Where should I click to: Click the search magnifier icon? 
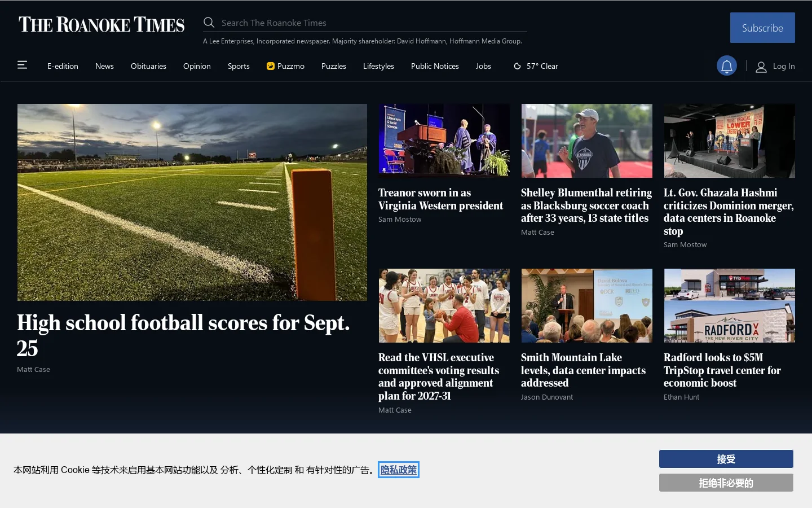[x=209, y=23]
